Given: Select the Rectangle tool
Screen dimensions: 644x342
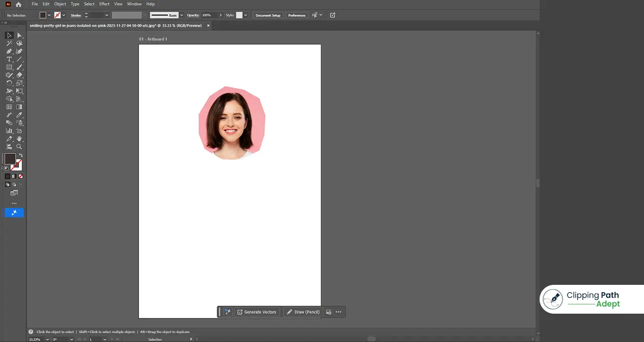Looking at the screenshot, I should tap(9, 66).
